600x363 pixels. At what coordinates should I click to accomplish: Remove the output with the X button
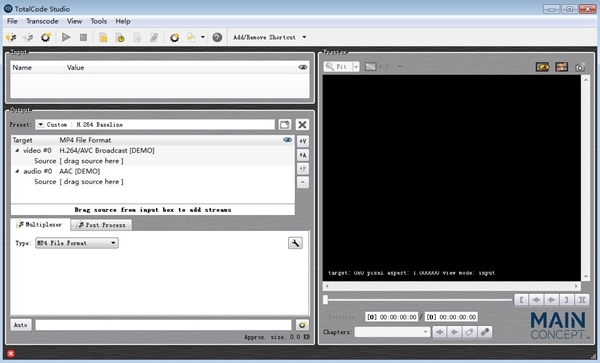(302, 125)
